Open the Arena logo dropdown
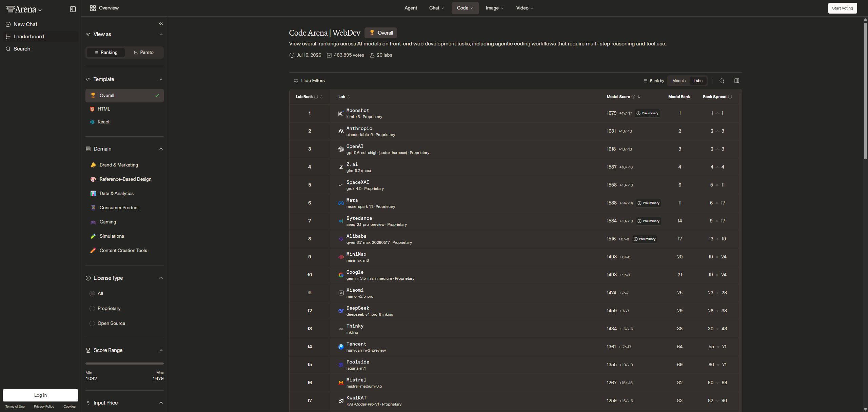868x412 pixels. 24,9
